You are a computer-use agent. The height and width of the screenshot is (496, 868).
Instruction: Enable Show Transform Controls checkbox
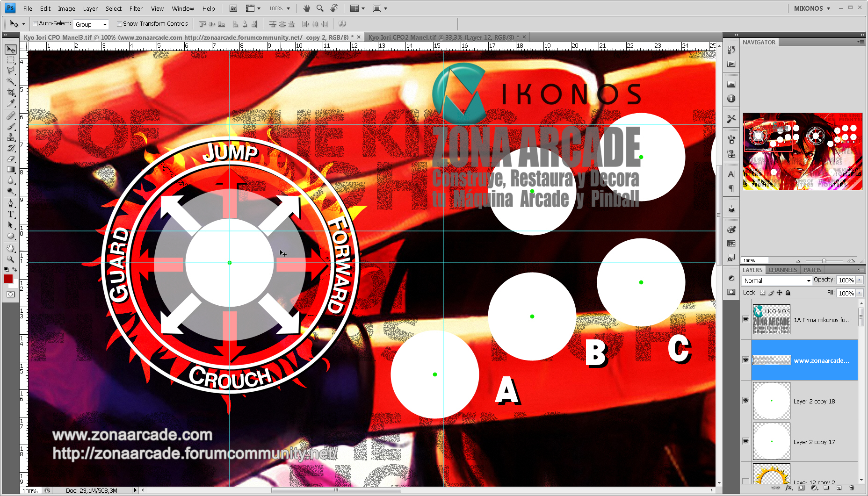click(119, 24)
